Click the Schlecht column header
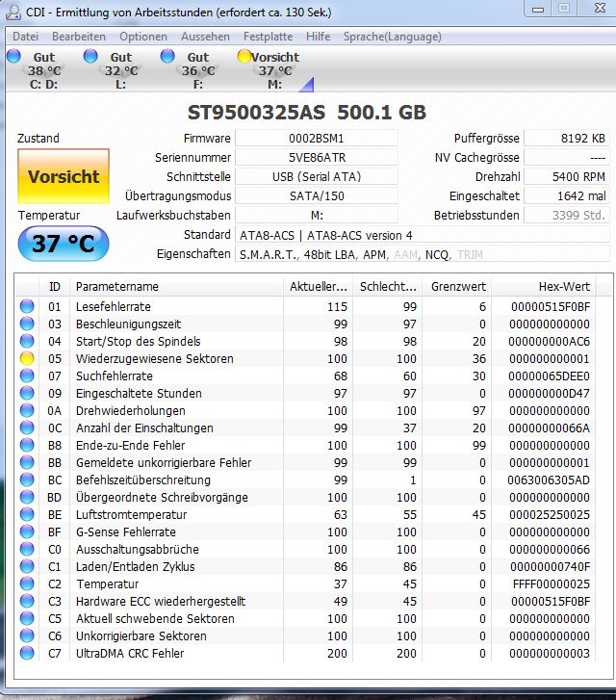Screen dimensions: 616x700 (x=388, y=286)
